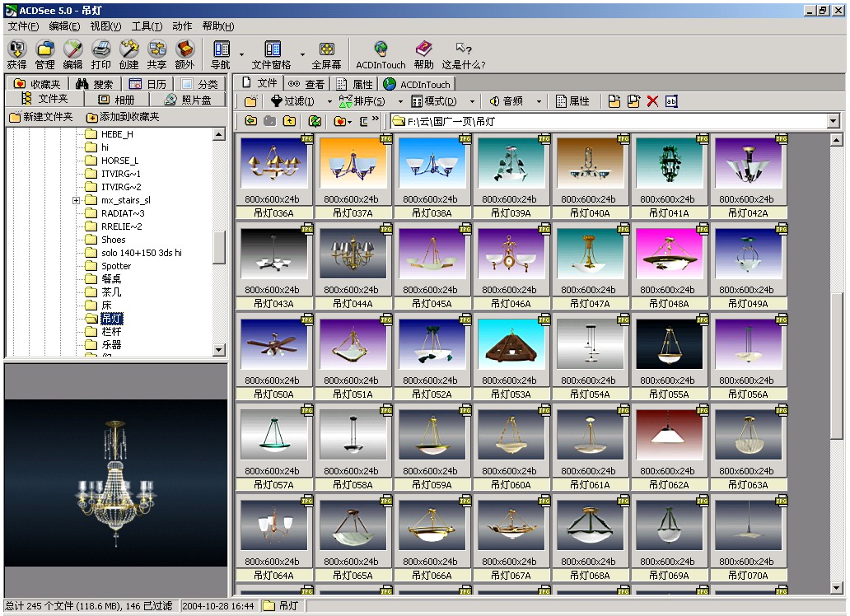The height and width of the screenshot is (616, 850).
Task: Select the 餐桌 folder in the tree
Action: point(111,279)
